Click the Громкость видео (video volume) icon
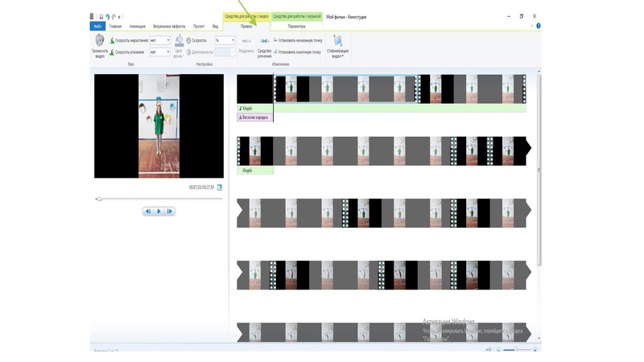Screen dimensions: 644x362 pyautogui.click(x=99, y=41)
